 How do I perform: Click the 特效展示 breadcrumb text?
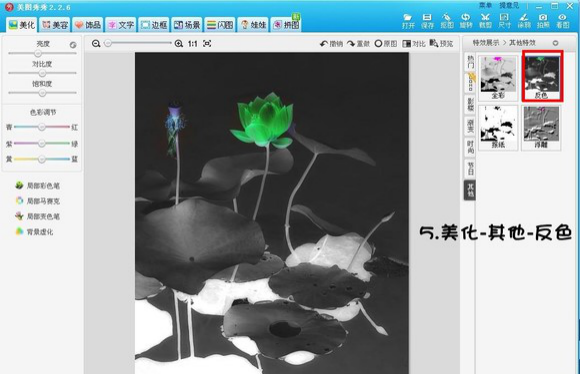pyautogui.click(x=486, y=43)
